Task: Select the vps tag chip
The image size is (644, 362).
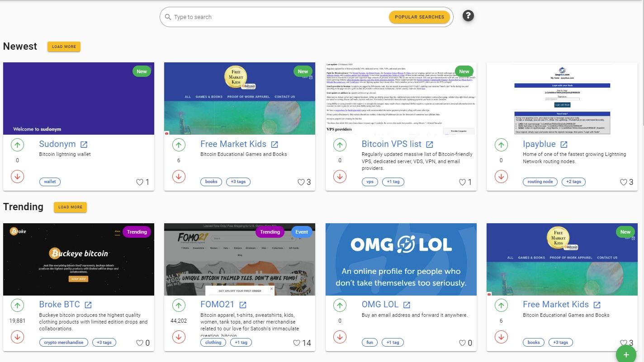Action: pos(370,182)
